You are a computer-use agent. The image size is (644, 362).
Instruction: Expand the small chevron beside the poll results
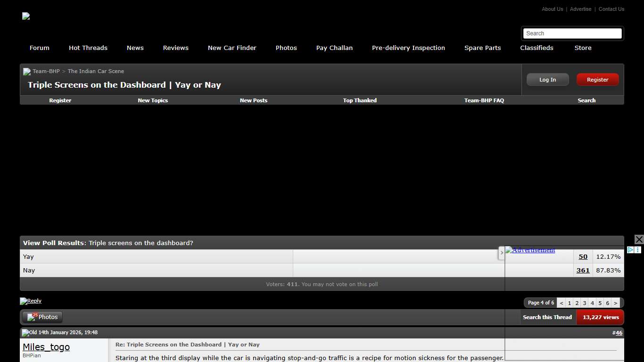pos(502,253)
